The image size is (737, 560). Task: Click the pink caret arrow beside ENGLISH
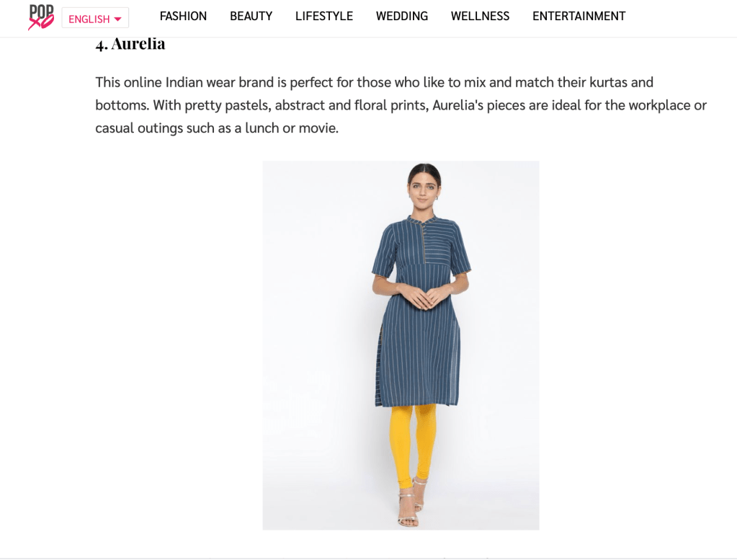click(118, 19)
